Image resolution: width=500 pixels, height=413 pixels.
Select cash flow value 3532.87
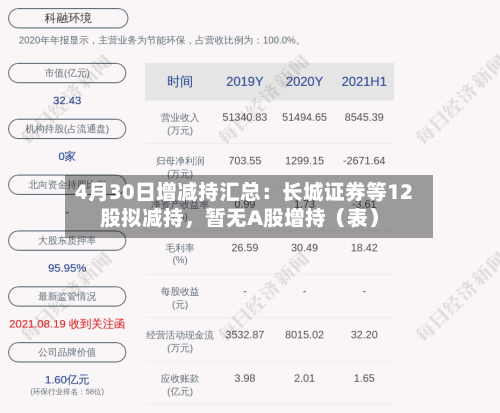245,335
